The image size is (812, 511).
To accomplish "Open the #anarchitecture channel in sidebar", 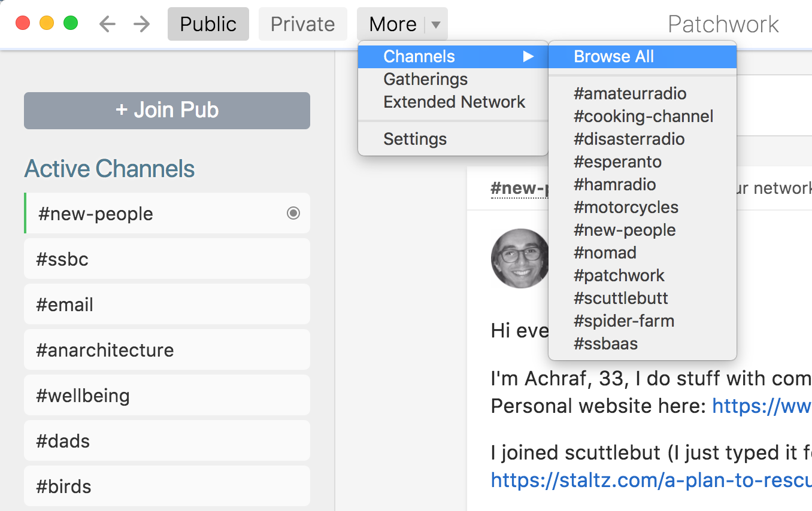I will (167, 349).
